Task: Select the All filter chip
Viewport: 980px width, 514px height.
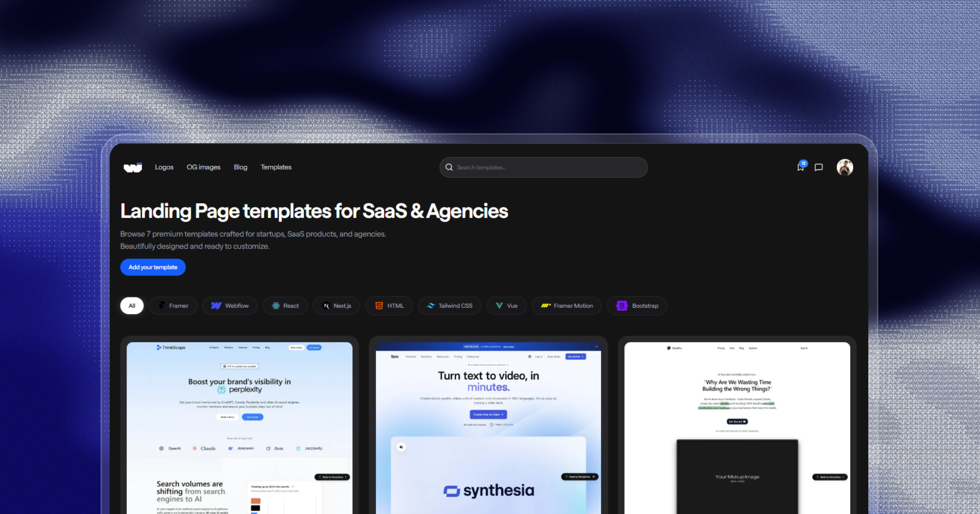Action: pyautogui.click(x=132, y=306)
